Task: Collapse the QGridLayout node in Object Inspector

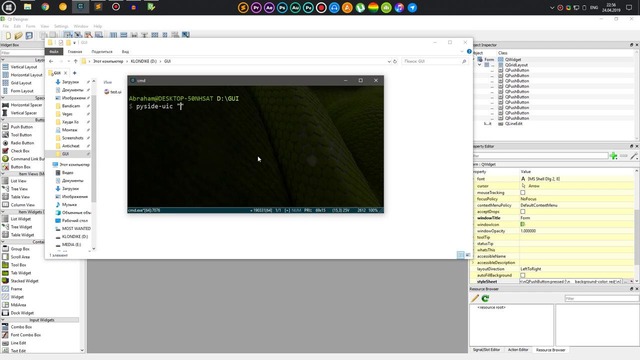Action: click(x=480, y=65)
